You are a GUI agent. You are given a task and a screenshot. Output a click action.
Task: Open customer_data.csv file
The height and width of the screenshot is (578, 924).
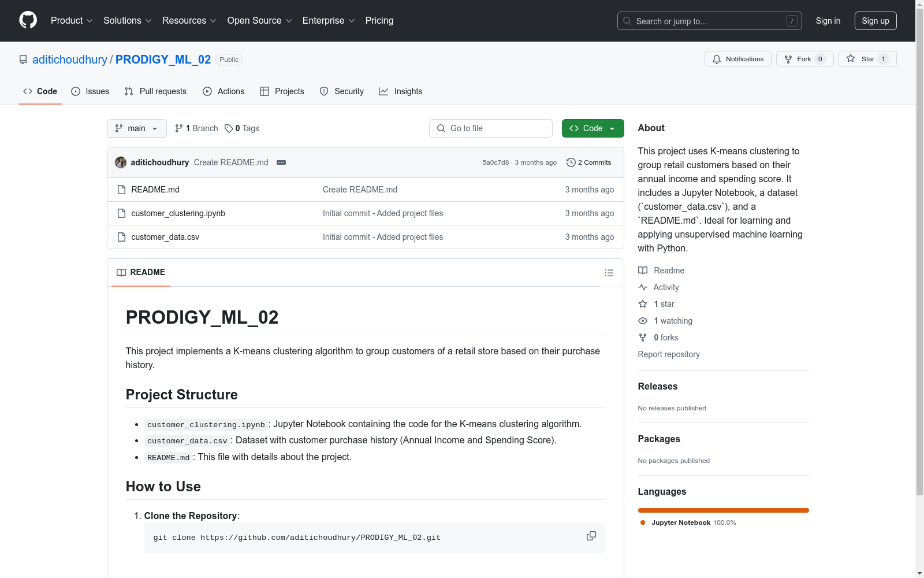tap(165, 237)
